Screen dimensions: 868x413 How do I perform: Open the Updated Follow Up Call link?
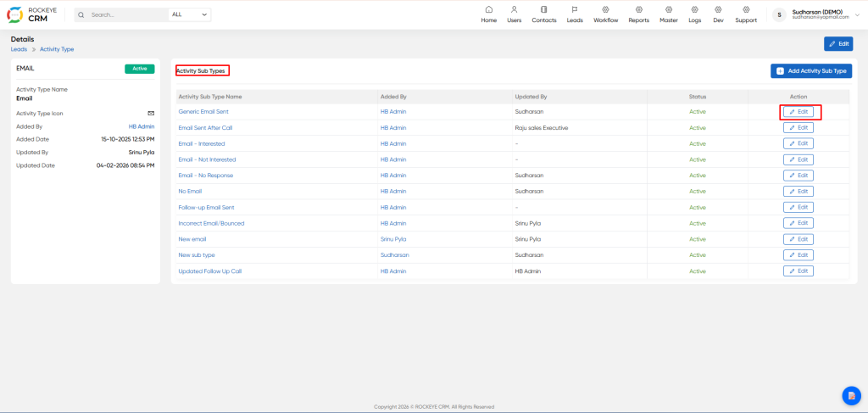[x=210, y=271]
